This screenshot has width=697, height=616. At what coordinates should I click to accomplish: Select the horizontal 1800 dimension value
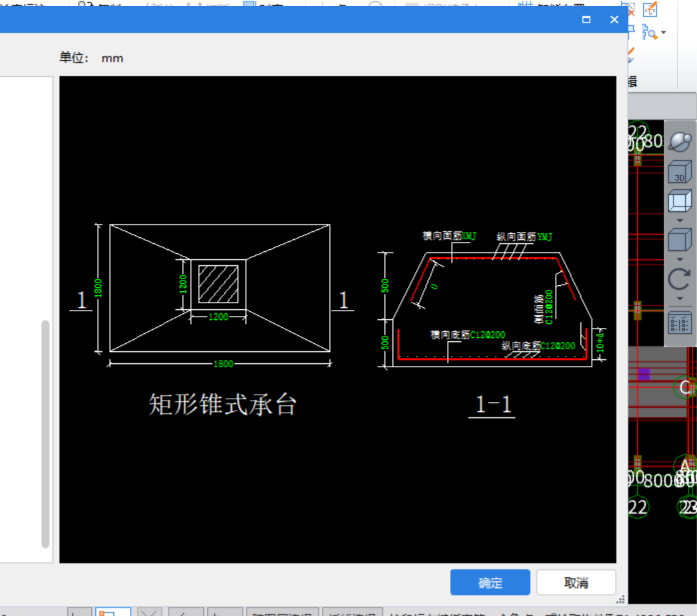click(x=223, y=364)
